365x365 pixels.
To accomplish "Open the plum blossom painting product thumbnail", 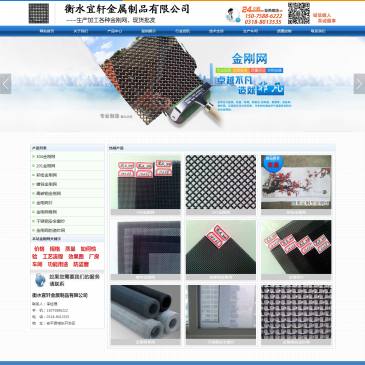I will coord(296,182).
